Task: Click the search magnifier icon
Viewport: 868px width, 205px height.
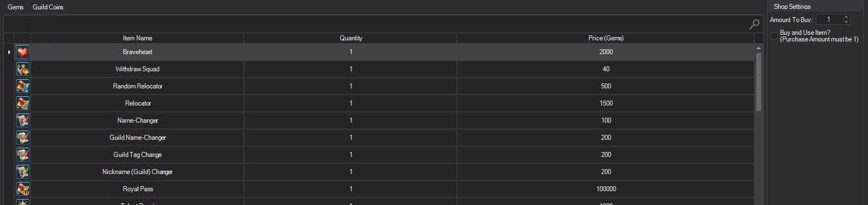Action: click(x=754, y=24)
